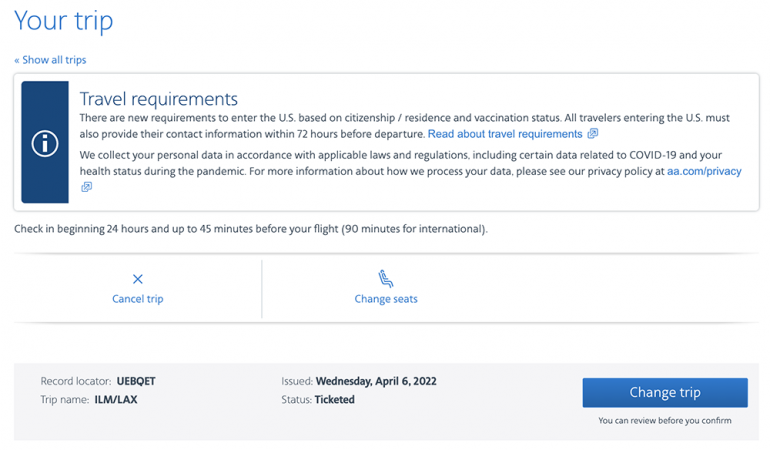770x450 pixels.
Task: Click the issued date Wednesday, April 6, 2022
Action: (x=376, y=381)
